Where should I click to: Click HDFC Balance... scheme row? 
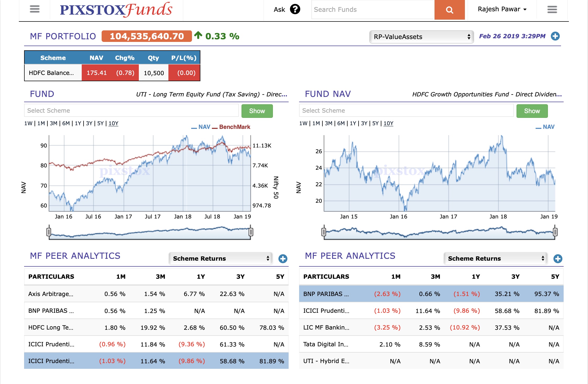[112, 73]
